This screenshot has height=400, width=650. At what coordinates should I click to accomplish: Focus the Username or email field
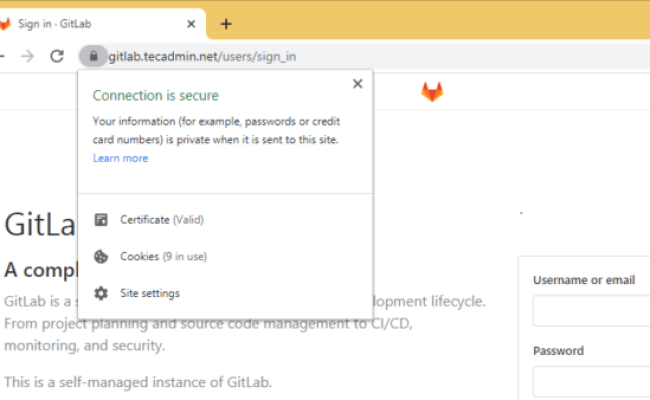click(x=592, y=311)
